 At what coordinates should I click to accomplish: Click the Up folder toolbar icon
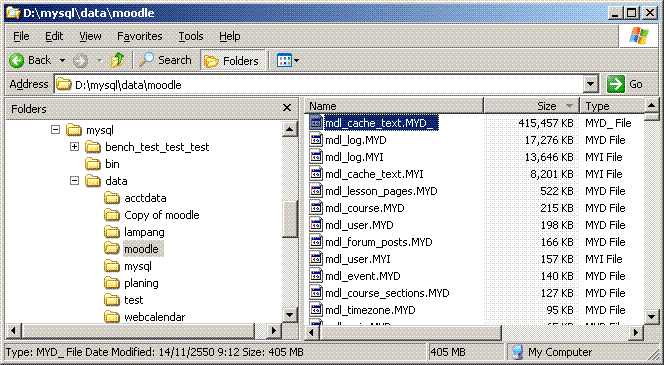click(x=117, y=61)
